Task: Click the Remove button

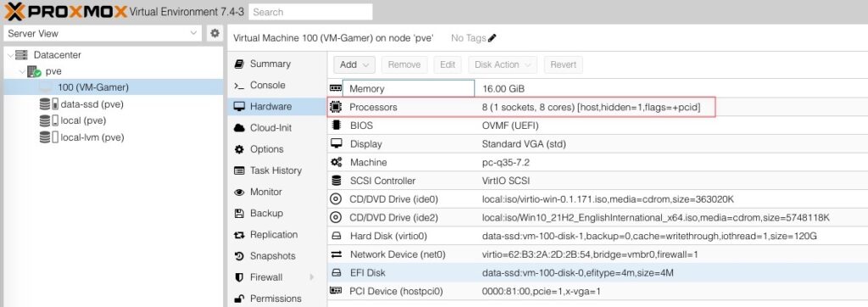Action: click(x=404, y=64)
